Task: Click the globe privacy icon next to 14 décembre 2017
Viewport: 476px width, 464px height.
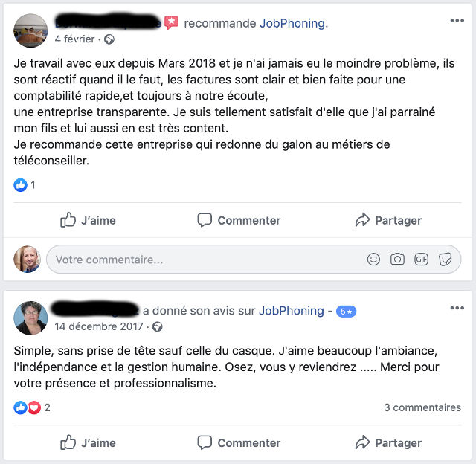Action: 157,326
